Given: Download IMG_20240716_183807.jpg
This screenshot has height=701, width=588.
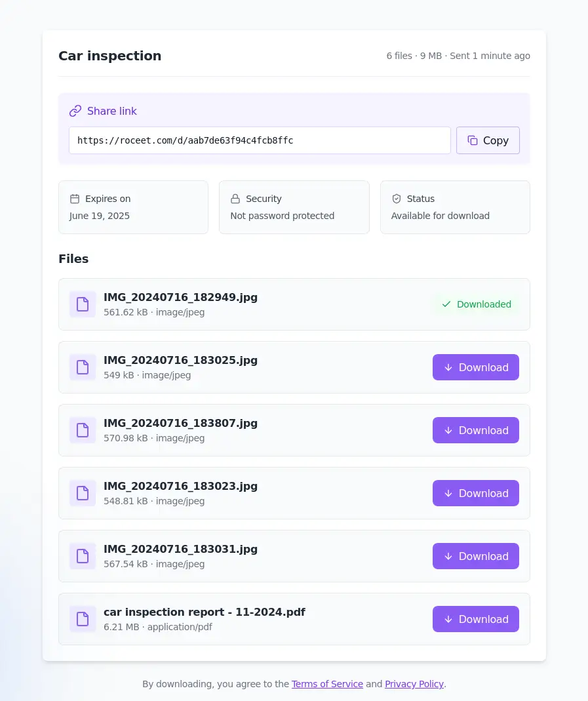Looking at the screenshot, I should [x=475, y=430].
